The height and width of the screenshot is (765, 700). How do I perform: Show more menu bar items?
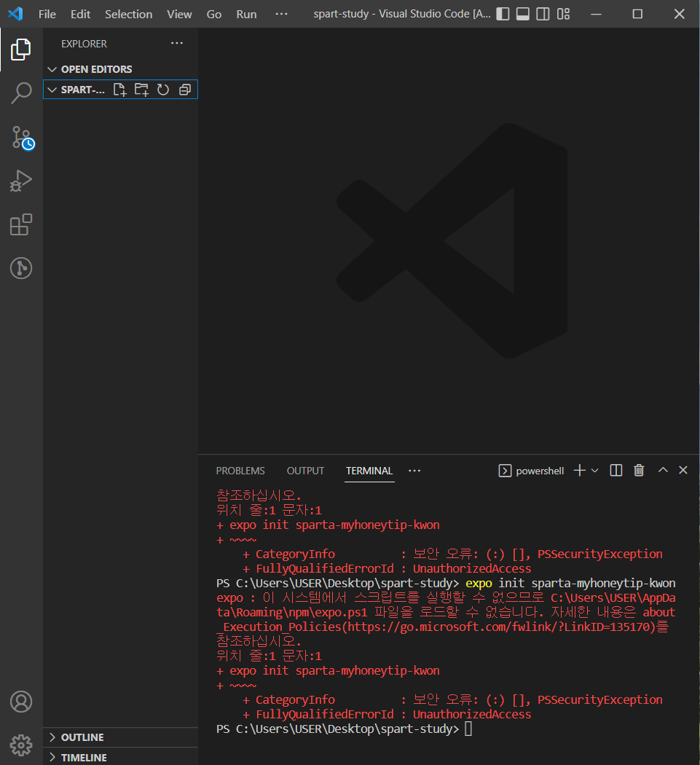pyautogui.click(x=281, y=14)
